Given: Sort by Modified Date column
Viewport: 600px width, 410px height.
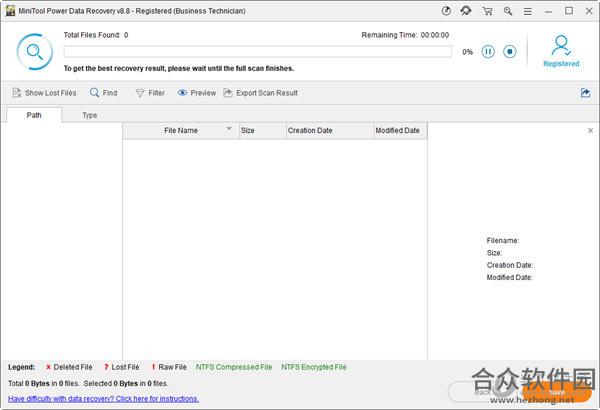Looking at the screenshot, I should (400, 131).
